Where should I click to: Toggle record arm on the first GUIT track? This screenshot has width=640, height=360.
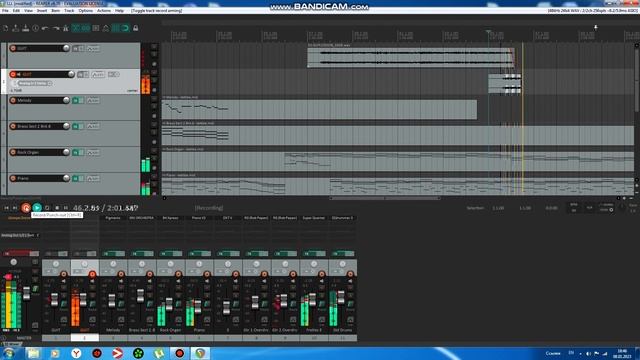(13, 48)
